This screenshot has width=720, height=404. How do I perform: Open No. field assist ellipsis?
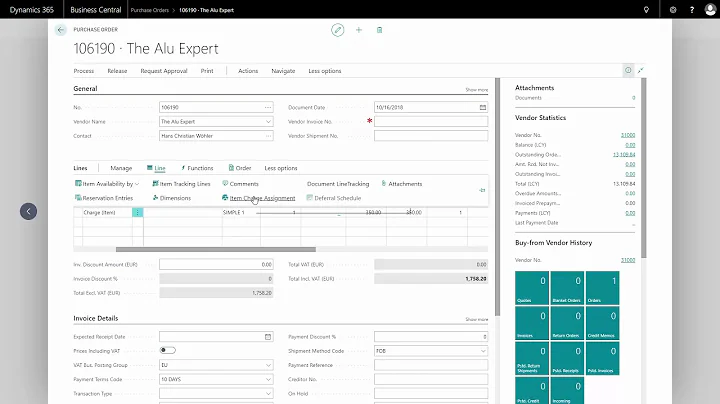(x=268, y=107)
